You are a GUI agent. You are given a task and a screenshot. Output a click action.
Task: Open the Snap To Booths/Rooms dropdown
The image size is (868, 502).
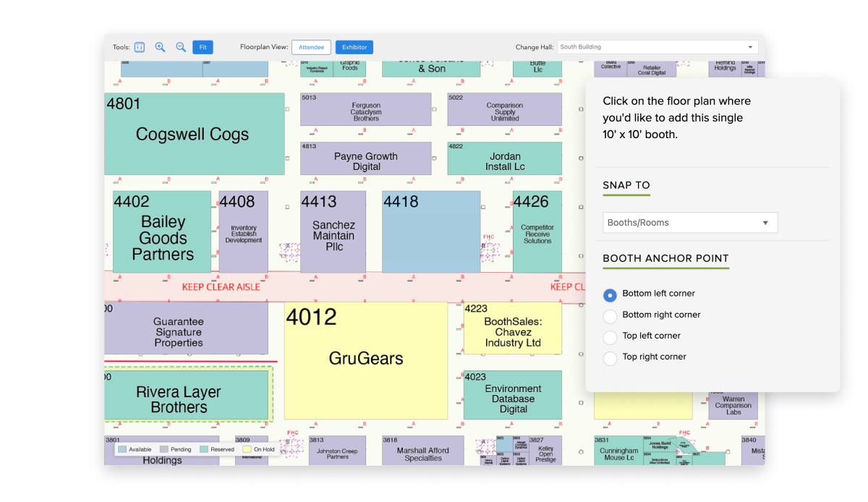pyautogui.click(x=689, y=222)
